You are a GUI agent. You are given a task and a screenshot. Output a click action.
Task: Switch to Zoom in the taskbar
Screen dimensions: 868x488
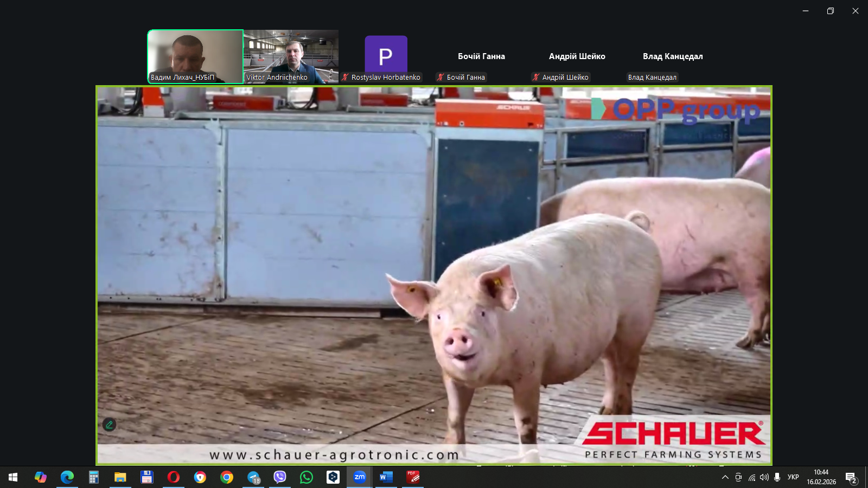[x=360, y=477]
